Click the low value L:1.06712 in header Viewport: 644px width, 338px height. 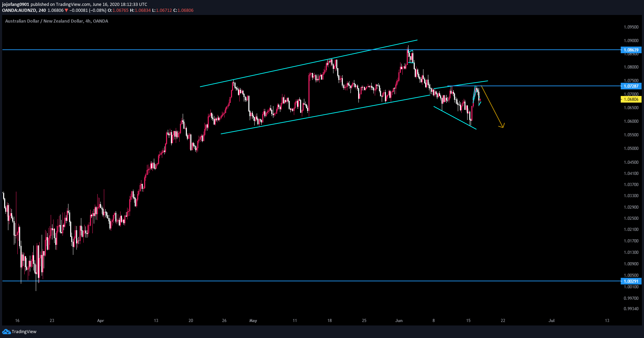(x=162, y=10)
